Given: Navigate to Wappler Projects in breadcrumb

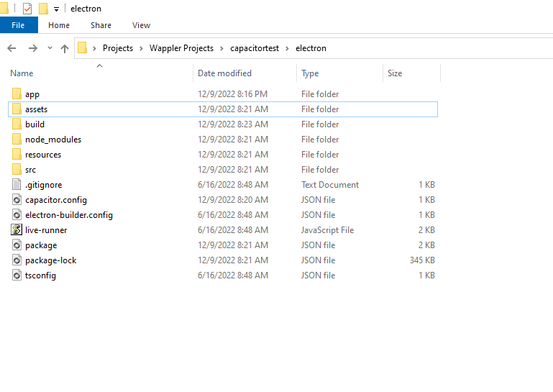Looking at the screenshot, I should click(x=181, y=48).
